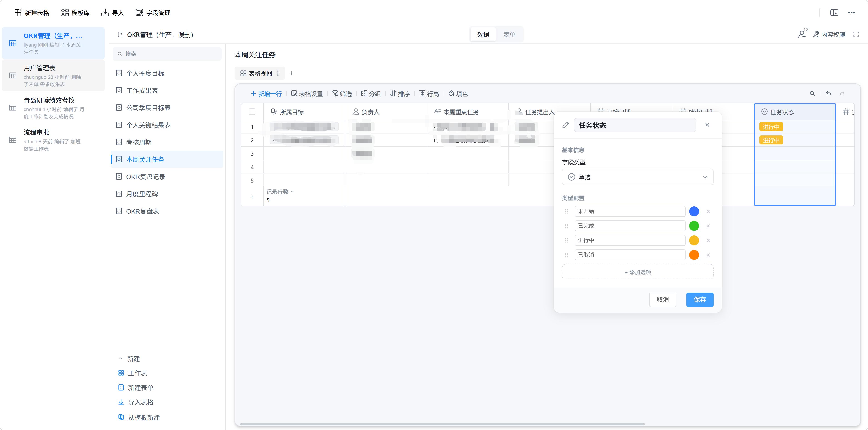Open 表格视图 more options dots

(278, 73)
